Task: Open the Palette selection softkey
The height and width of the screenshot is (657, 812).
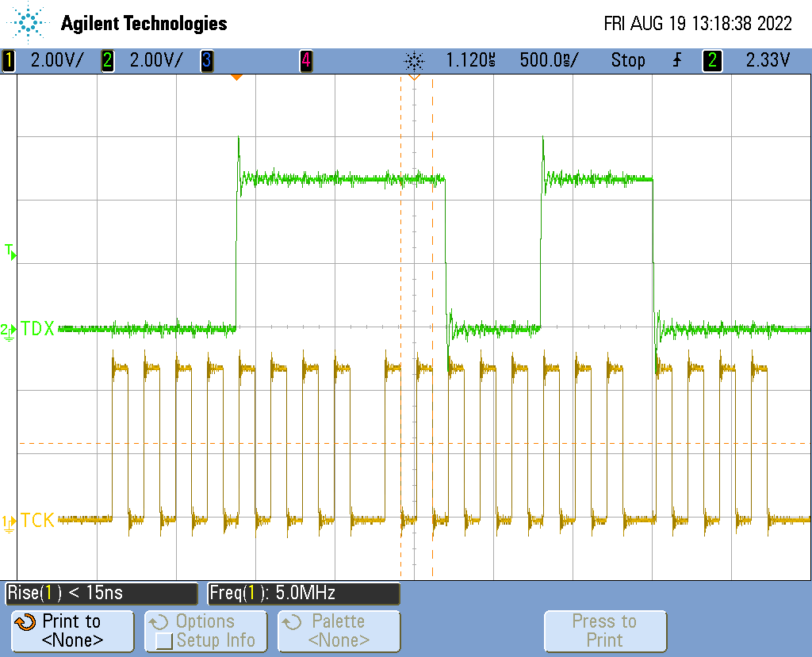Action: click(x=339, y=631)
